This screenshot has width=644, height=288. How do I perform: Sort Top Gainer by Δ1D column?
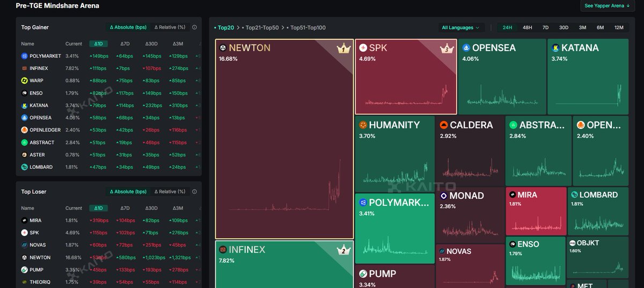[x=99, y=44]
